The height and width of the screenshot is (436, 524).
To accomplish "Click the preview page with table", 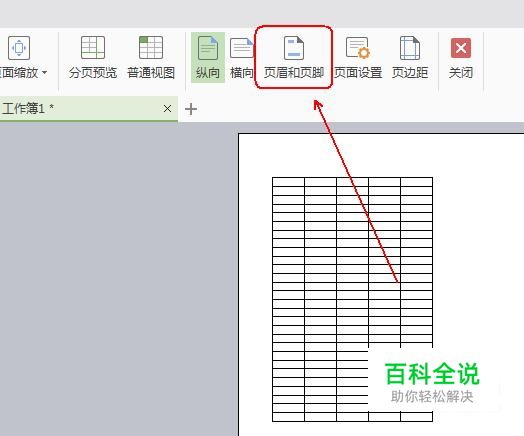I will pyautogui.click(x=381, y=285).
